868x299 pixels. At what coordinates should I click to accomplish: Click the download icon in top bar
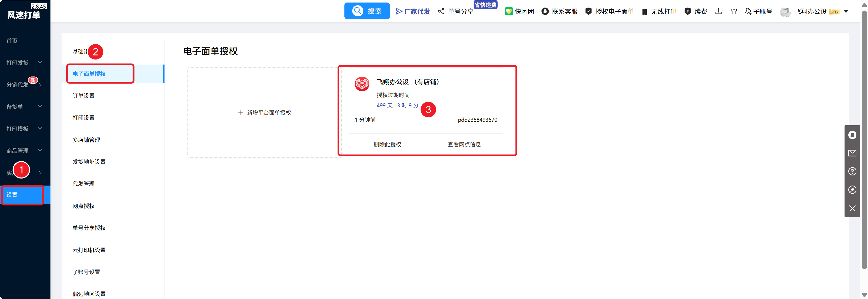(718, 11)
